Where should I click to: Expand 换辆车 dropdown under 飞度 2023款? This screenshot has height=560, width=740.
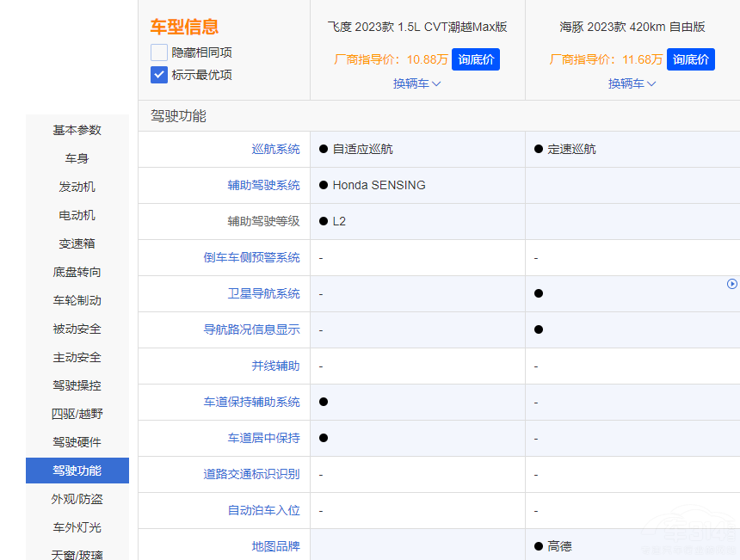[x=417, y=83]
